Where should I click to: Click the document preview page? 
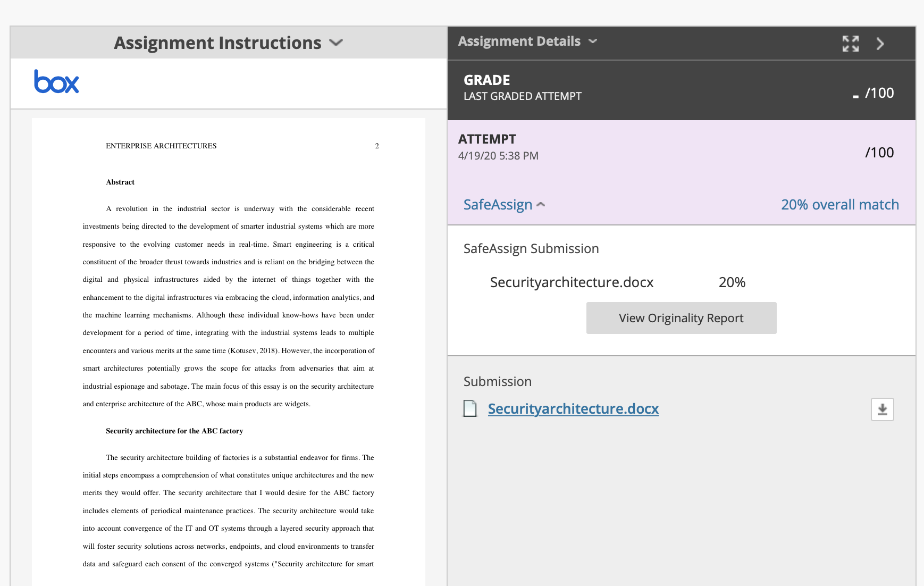[229, 352]
